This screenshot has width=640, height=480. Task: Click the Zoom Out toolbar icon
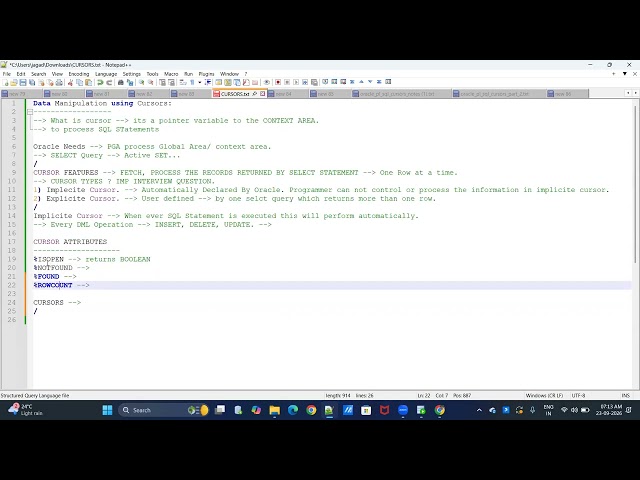click(x=150, y=82)
